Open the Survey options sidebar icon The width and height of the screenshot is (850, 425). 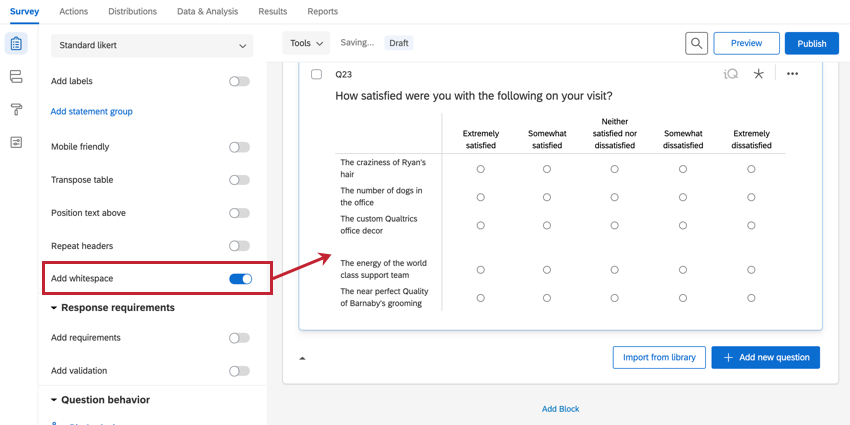(x=16, y=142)
